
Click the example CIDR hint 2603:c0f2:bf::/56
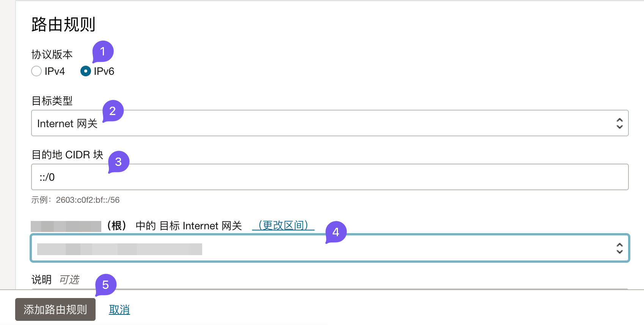(x=88, y=200)
